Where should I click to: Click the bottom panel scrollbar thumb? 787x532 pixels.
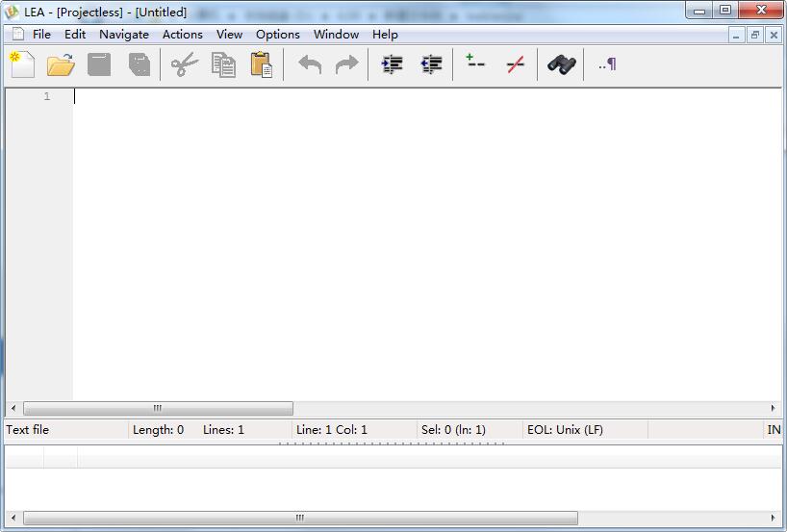[x=300, y=518]
